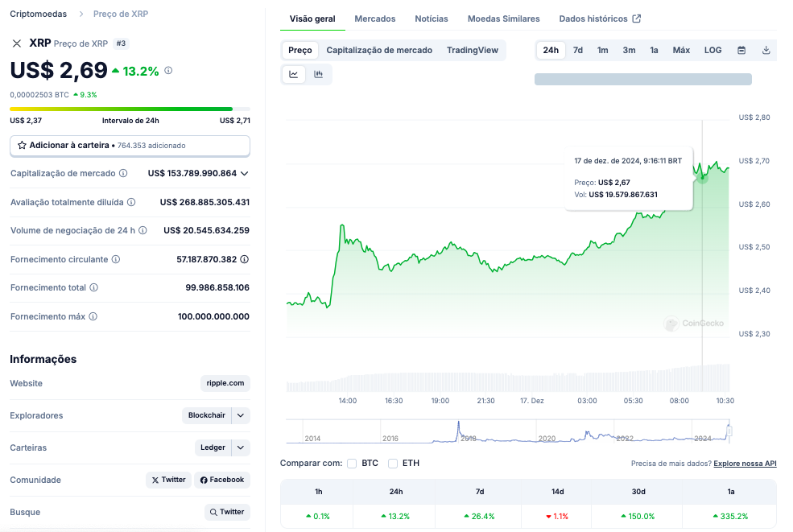This screenshot has height=532, width=793.
Task: Select the 1m chart range
Action: (603, 50)
